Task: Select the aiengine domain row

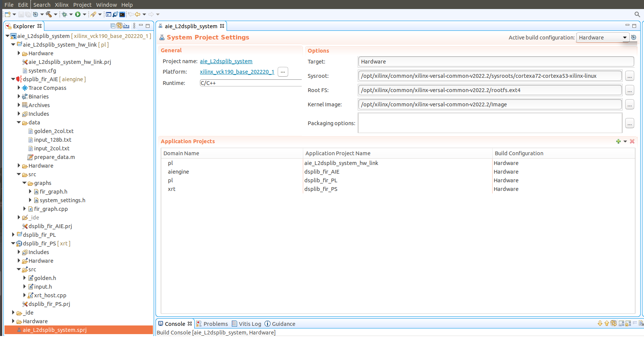Action: point(398,171)
